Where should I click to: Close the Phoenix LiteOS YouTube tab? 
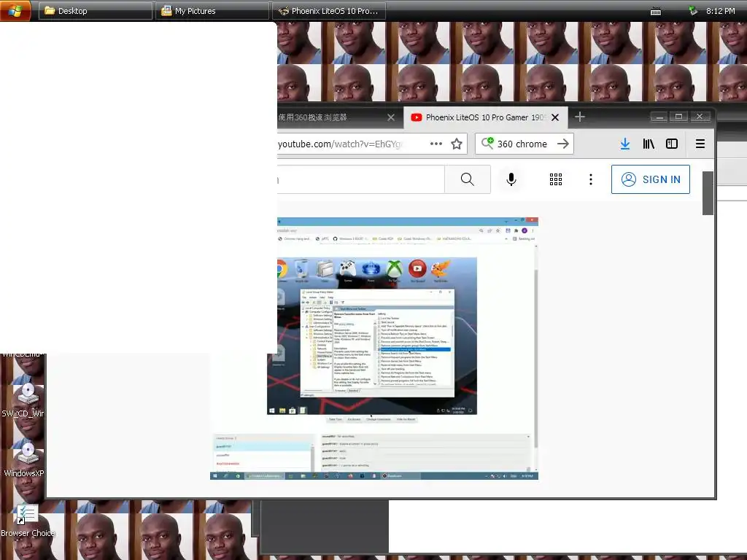coord(555,117)
